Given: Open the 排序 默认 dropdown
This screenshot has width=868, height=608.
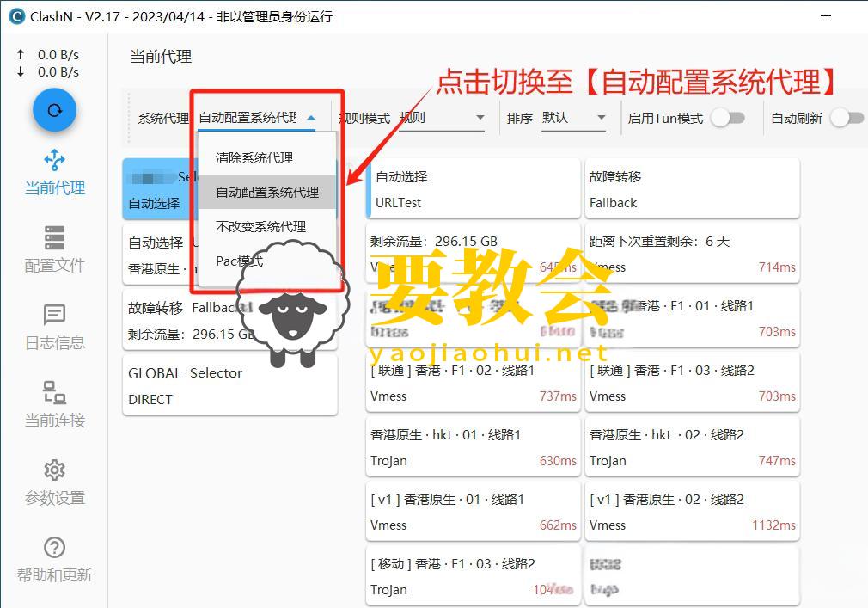Looking at the screenshot, I should [x=573, y=118].
